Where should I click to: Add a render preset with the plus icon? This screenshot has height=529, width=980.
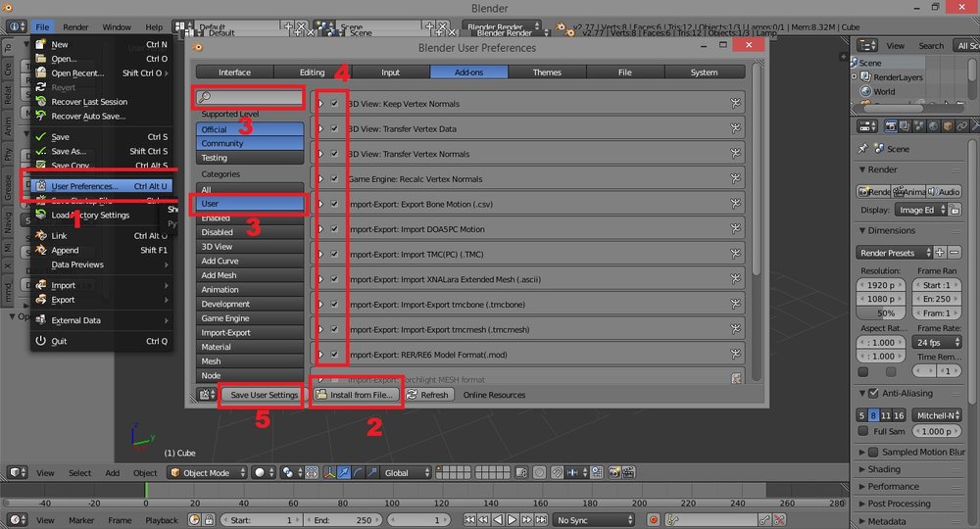[940, 253]
